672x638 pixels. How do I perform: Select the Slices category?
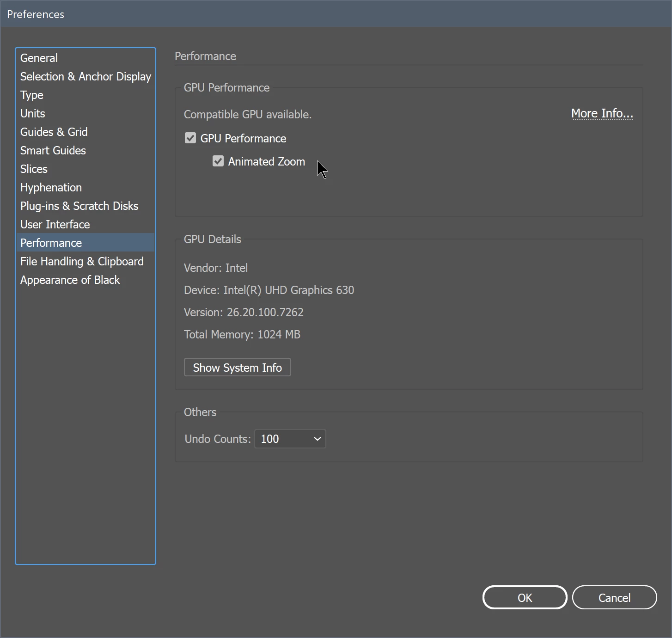tap(86, 169)
